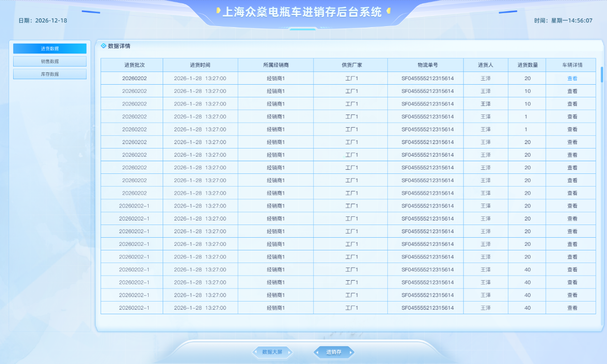
Task: Click the 上海众燊电瓶车进销存后台系统 title
Action: tap(302, 12)
